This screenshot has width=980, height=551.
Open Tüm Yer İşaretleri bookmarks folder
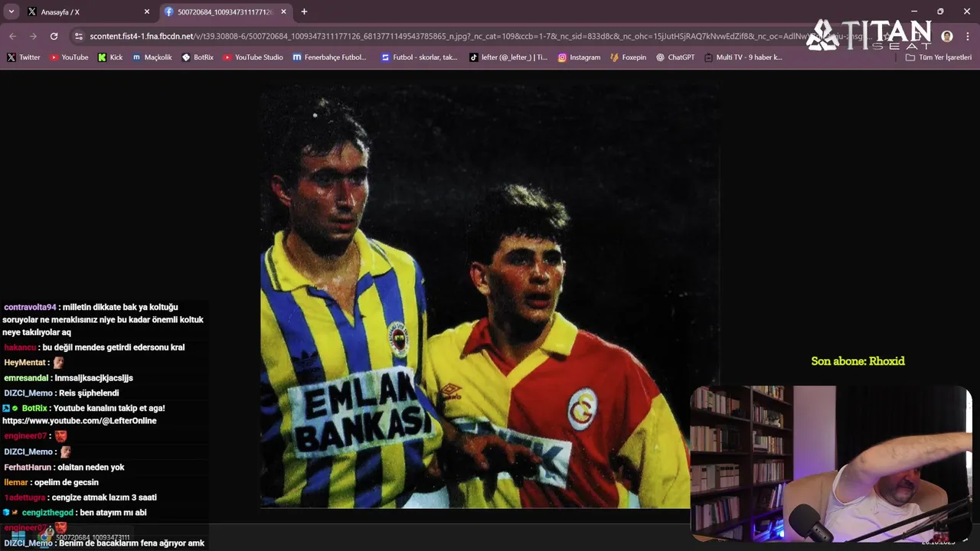tap(938, 57)
